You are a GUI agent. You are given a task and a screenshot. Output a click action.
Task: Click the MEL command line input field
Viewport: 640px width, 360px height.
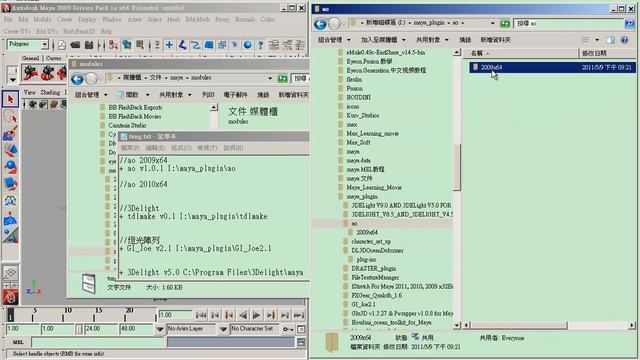click(x=98, y=342)
